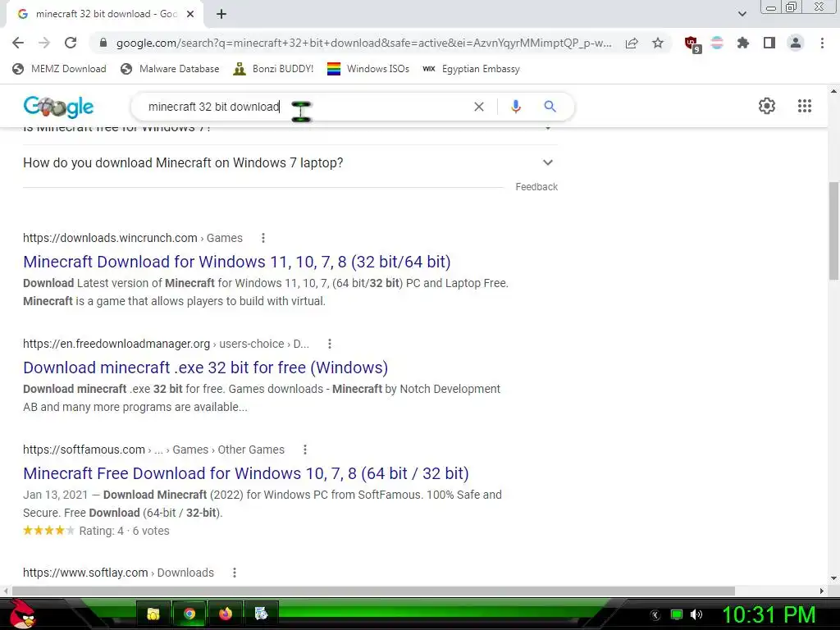Open Google settings gear
Viewport: 840px width, 630px height.
click(767, 106)
